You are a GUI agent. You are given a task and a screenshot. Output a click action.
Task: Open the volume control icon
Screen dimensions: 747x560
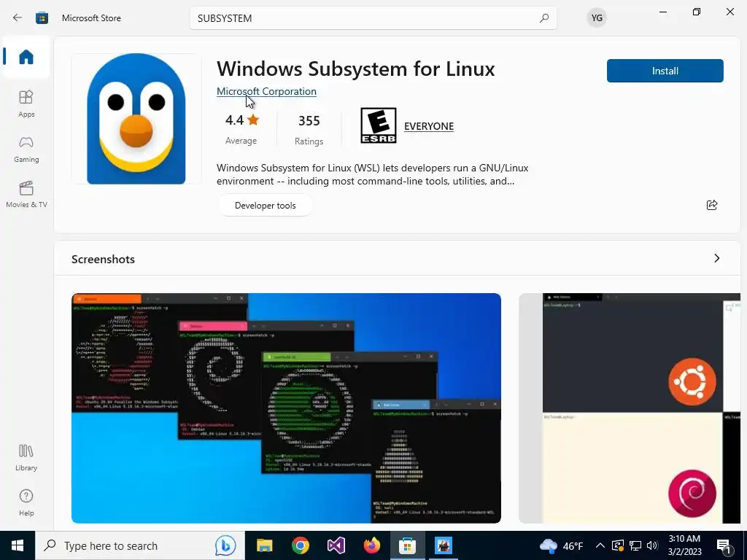(x=652, y=545)
